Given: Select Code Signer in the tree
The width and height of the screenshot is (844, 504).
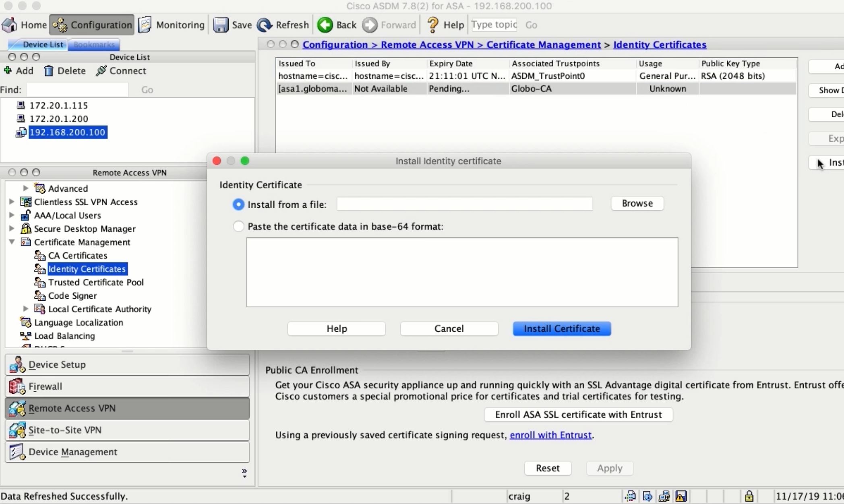Looking at the screenshot, I should pos(72,295).
